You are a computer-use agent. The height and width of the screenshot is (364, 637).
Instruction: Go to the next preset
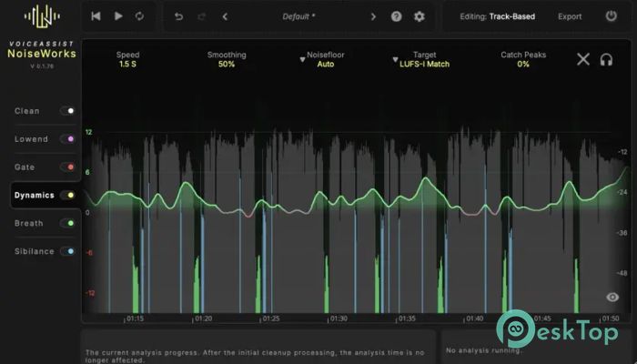pos(373,16)
